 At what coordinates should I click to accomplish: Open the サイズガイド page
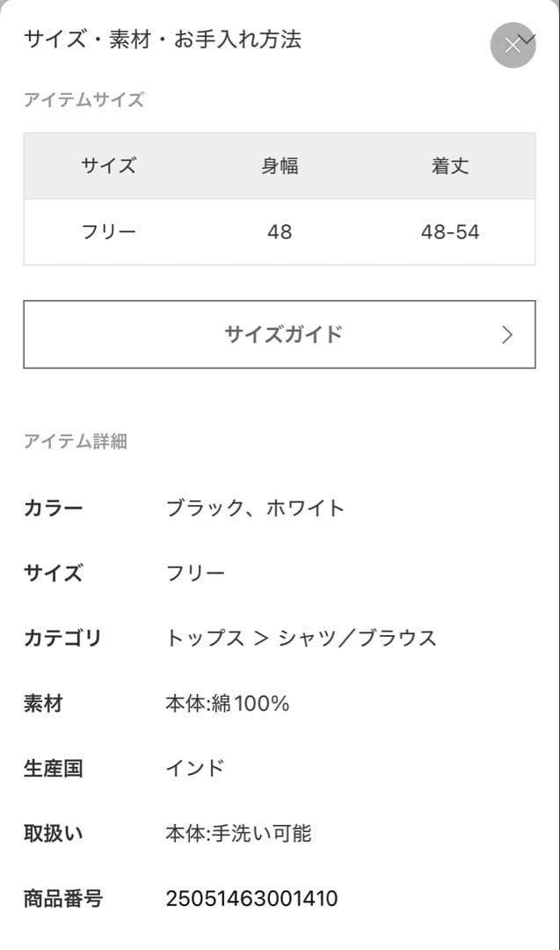280,334
